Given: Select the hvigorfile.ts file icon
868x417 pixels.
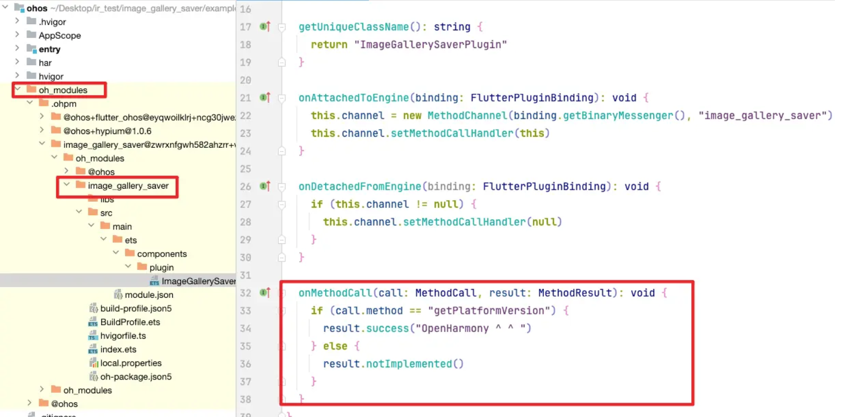Looking at the screenshot, I should tap(93, 336).
